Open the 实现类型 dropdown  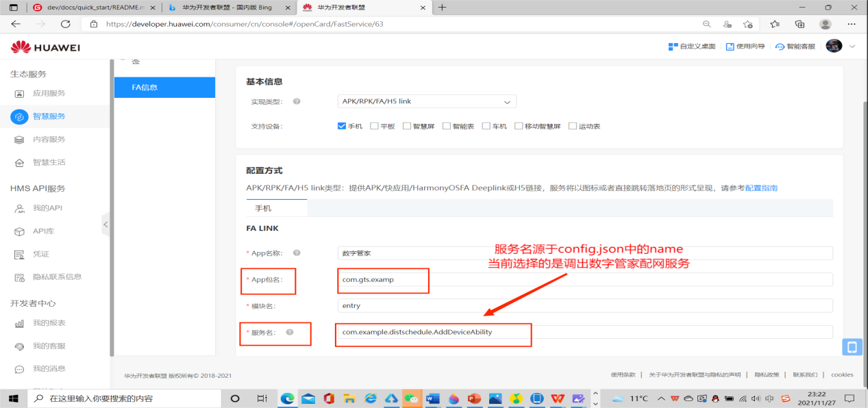coord(427,101)
